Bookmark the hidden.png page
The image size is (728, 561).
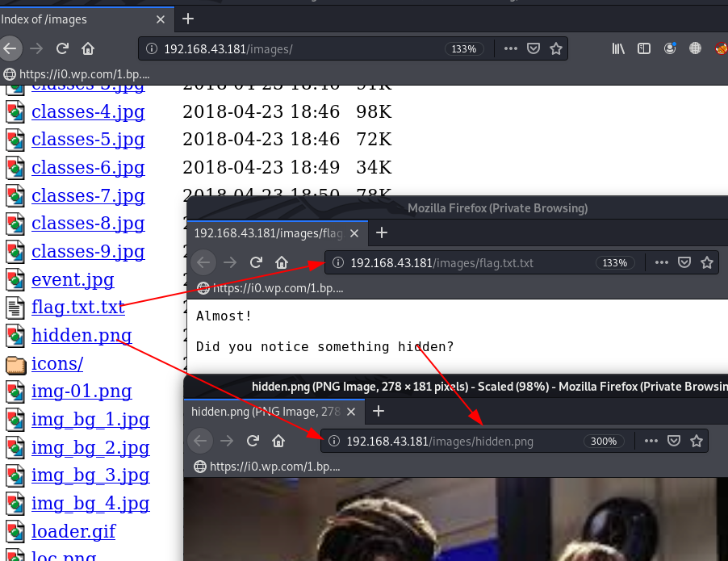click(696, 441)
